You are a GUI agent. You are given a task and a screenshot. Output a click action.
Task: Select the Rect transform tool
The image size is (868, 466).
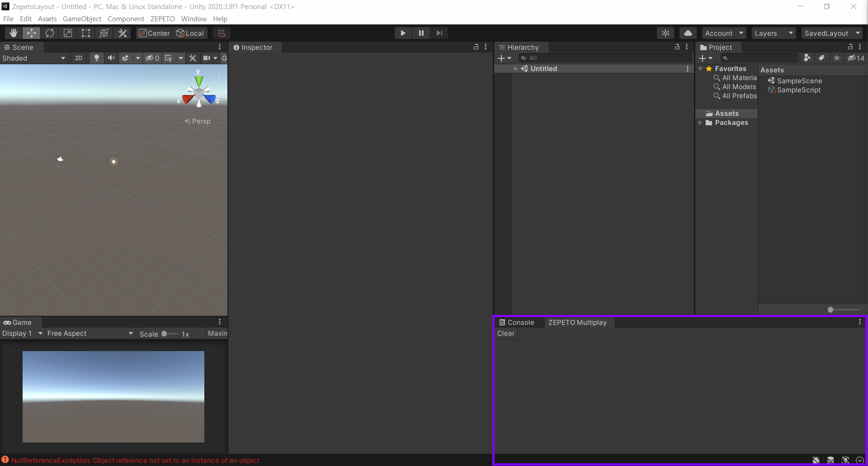coord(86,33)
